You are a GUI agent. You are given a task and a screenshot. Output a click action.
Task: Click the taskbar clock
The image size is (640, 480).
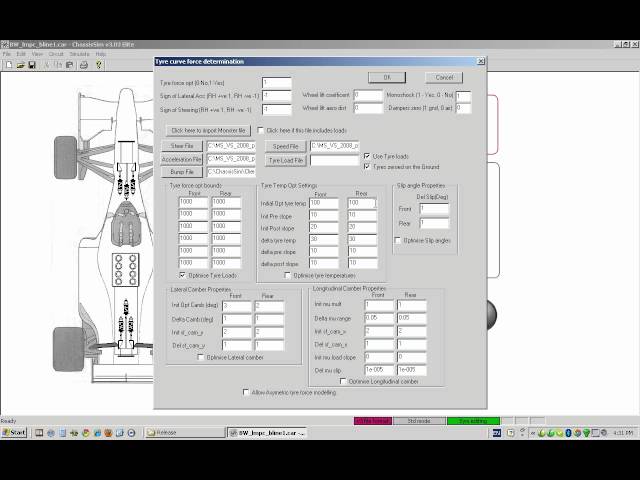pyautogui.click(x=623, y=433)
